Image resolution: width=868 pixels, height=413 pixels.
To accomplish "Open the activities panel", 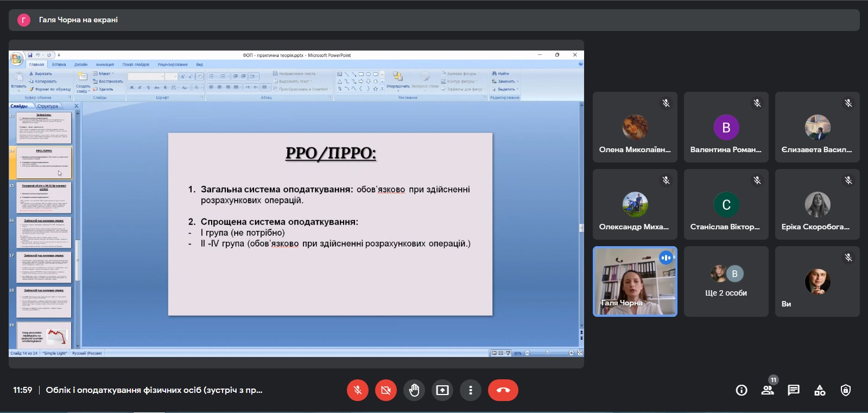I will point(820,390).
